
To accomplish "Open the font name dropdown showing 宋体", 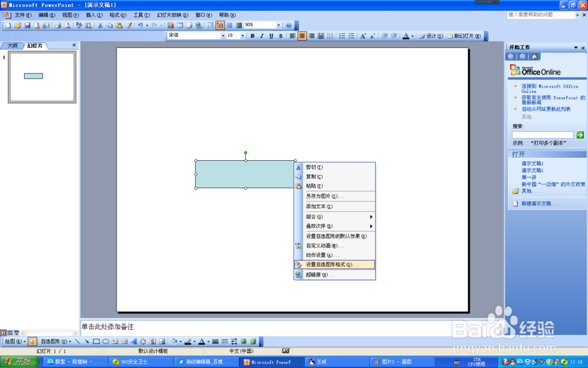I will click(x=223, y=36).
